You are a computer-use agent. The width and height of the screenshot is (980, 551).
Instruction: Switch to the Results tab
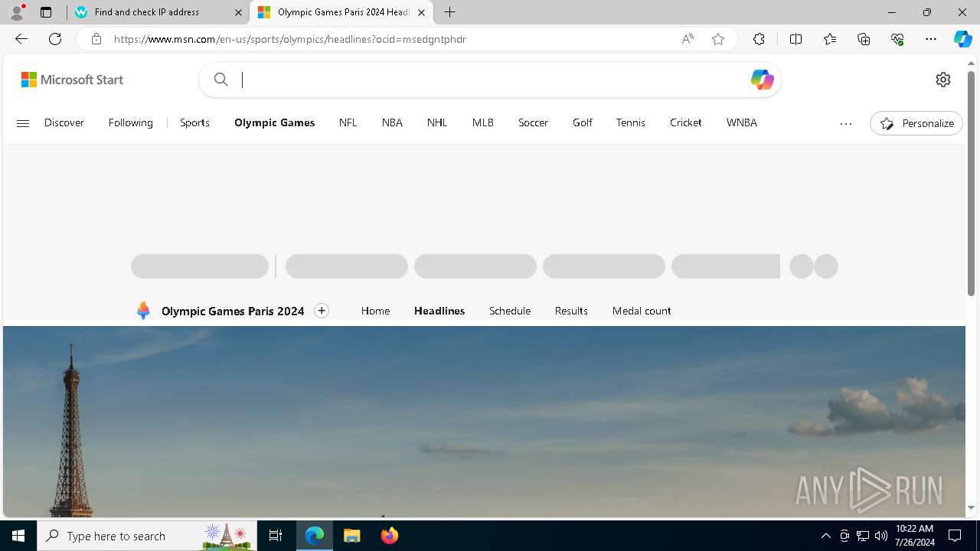pyautogui.click(x=571, y=311)
